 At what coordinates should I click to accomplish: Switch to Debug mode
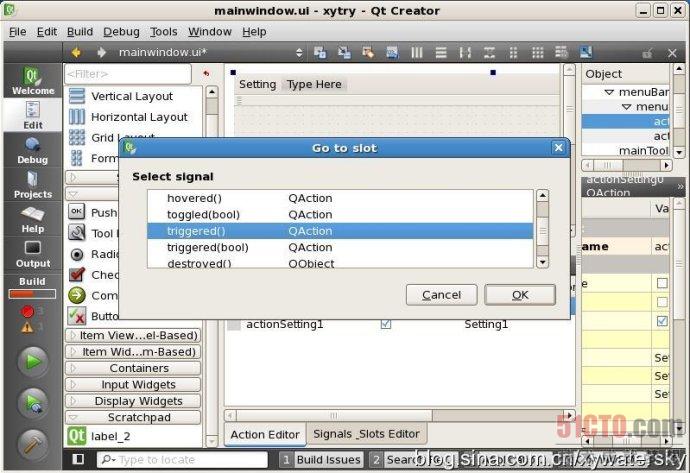tap(33, 150)
